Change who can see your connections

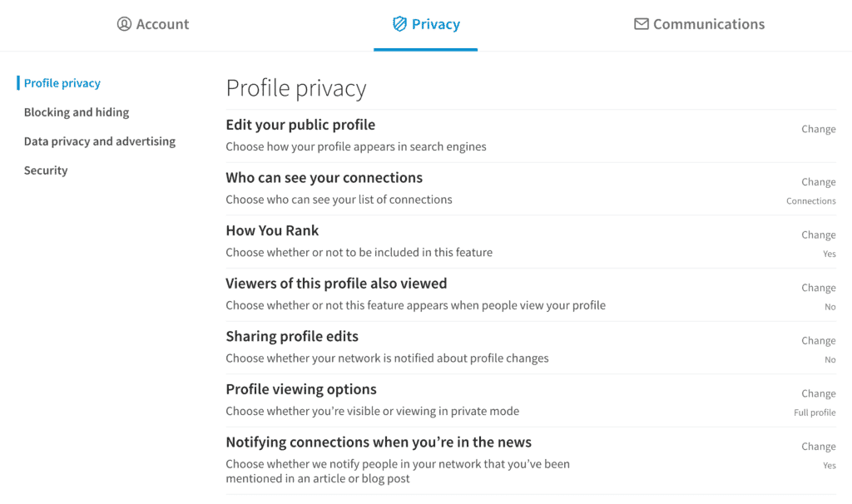point(818,181)
